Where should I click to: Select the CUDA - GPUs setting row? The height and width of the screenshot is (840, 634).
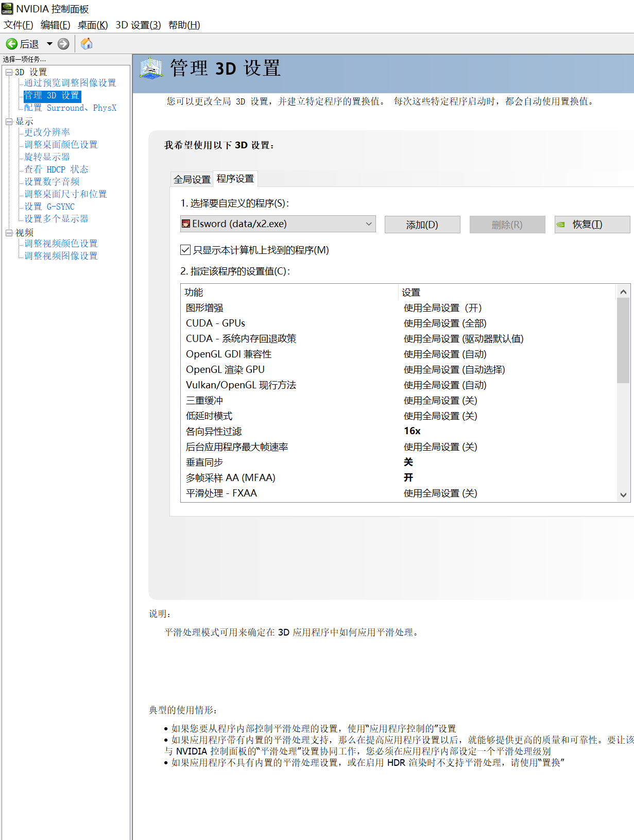pos(399,323)
